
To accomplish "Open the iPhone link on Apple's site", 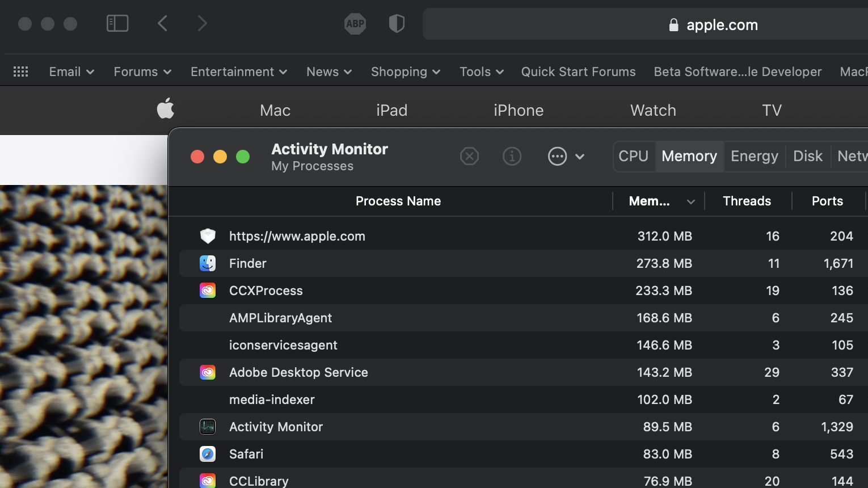I will tap(519, 110).
